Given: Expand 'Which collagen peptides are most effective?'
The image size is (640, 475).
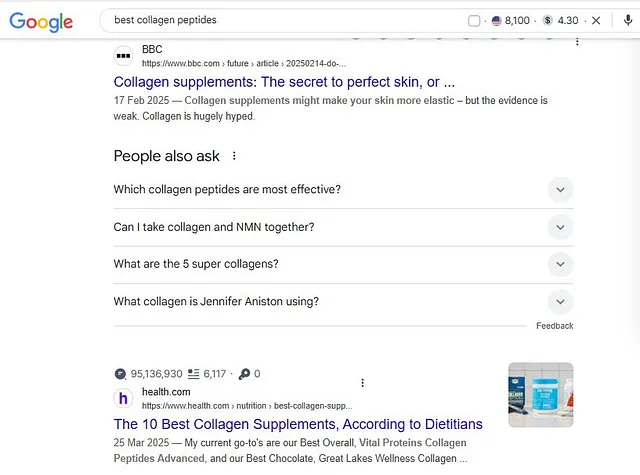Looking at the screenshot, I should coord(343,190).
